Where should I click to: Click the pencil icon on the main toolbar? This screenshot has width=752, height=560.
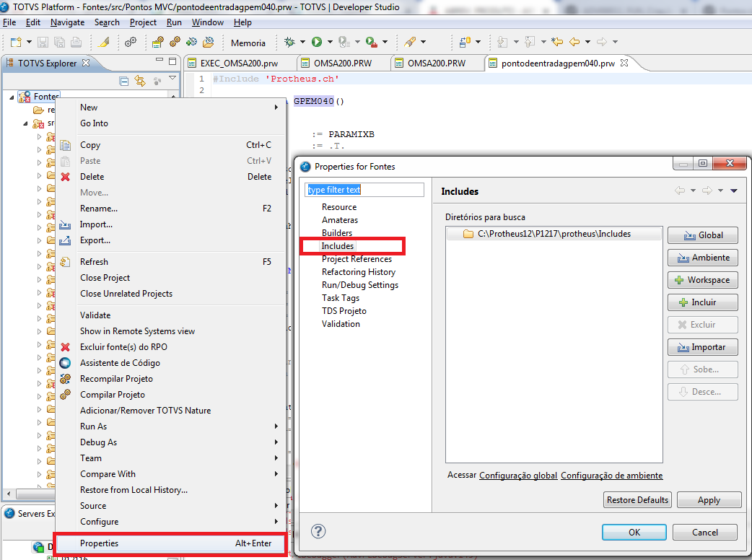[104, 42]
